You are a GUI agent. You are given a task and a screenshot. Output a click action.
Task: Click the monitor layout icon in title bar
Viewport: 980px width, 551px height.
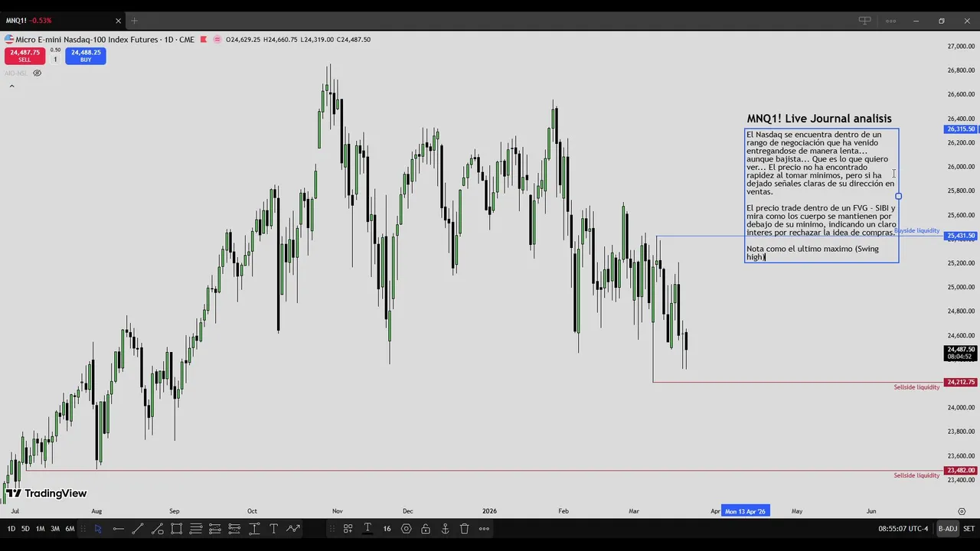(864, 21)
